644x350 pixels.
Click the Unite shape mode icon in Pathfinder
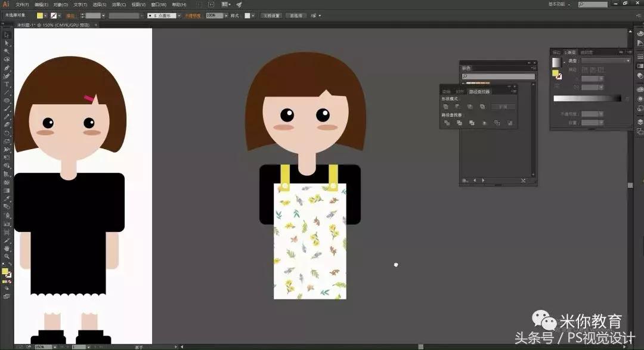[x=445, y=107]
